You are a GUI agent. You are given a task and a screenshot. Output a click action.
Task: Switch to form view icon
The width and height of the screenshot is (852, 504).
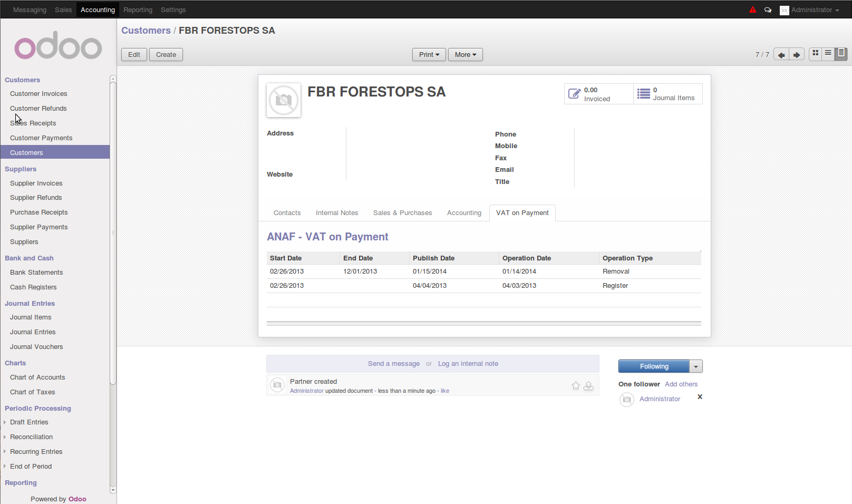[x=841, y=53]
